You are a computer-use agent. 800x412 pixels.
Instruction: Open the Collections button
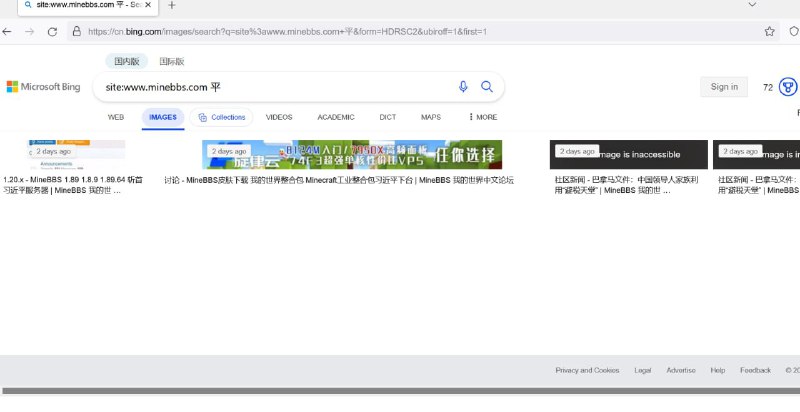[221, 117]
